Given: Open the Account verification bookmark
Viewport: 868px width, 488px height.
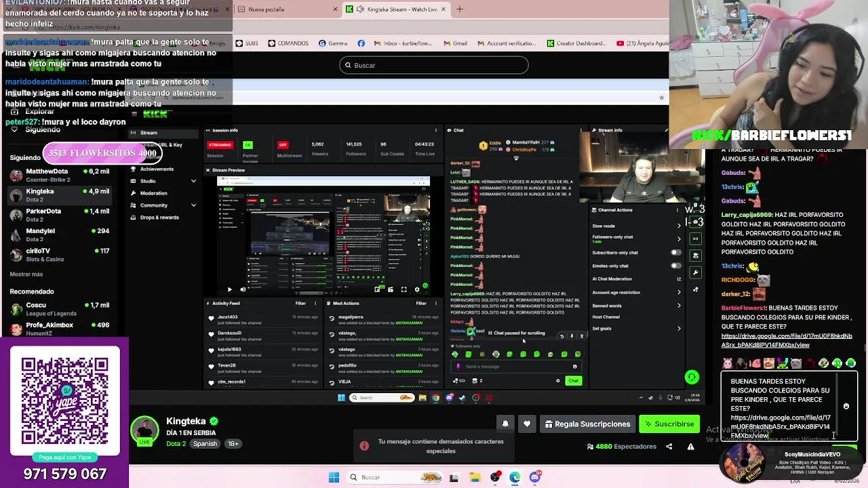Looking at the screenshot, I should click(505, 43).
